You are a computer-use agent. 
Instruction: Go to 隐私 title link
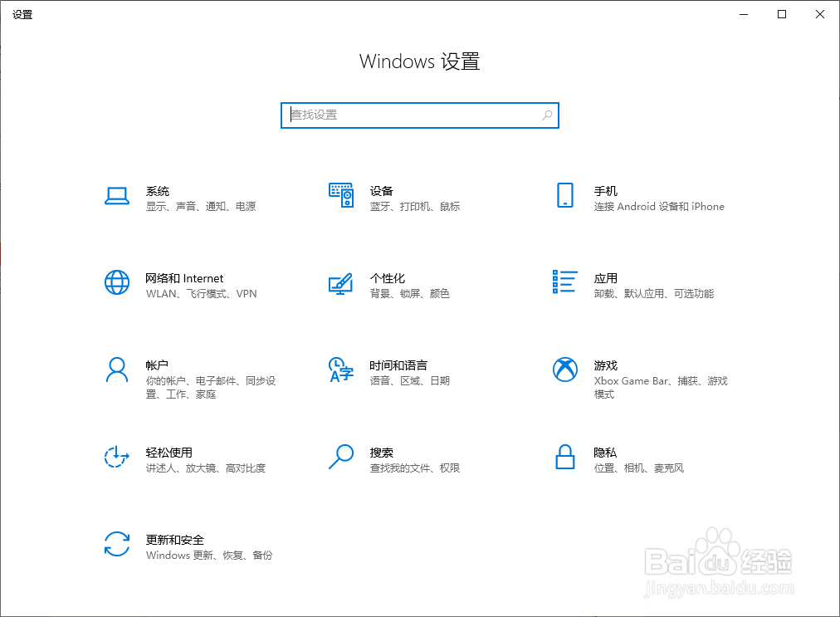[605, 453]
